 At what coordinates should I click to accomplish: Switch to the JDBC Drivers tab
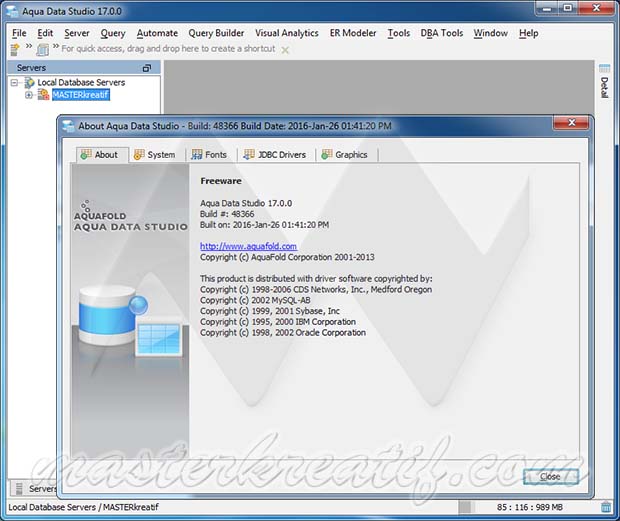coord(276,155)
